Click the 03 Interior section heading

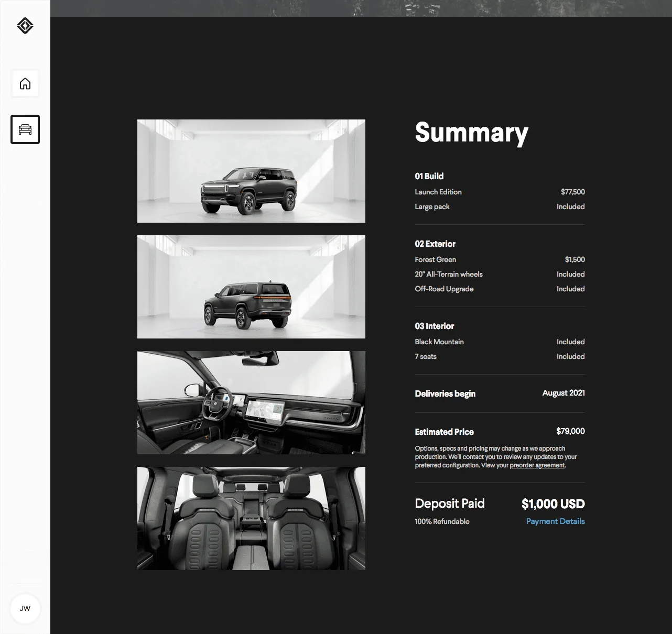tap(435, 326)
